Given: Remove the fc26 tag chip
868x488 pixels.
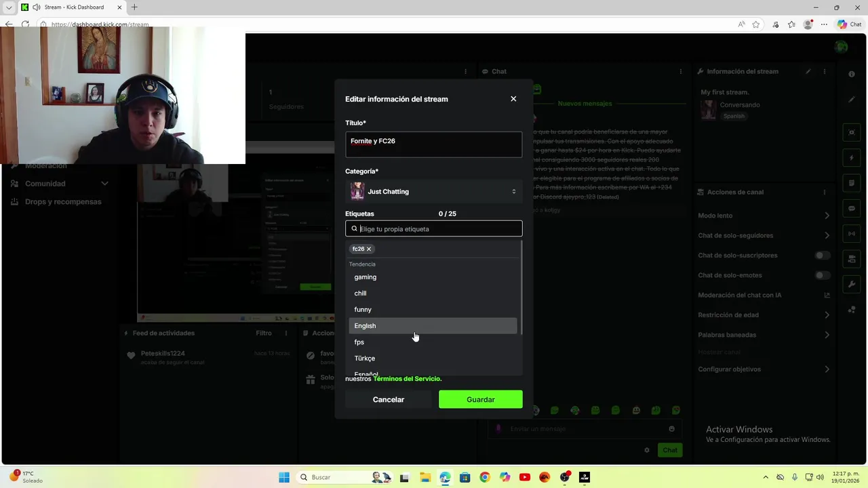Looking at the screenshot, I should [369, 249].
